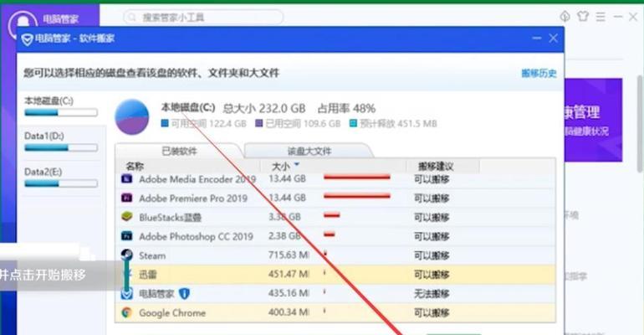Click the 715.63 size value for Steam
Image resolution: width=644 pixels, height=335 pixels.
(289, 255)
